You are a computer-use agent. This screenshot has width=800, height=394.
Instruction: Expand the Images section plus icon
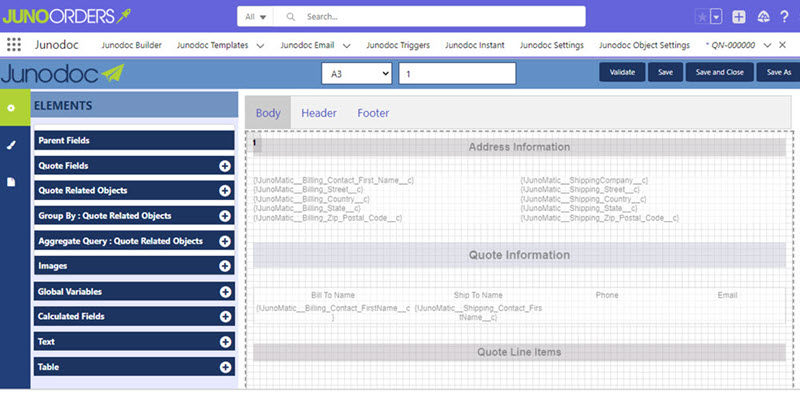click(x=225, y=266)
